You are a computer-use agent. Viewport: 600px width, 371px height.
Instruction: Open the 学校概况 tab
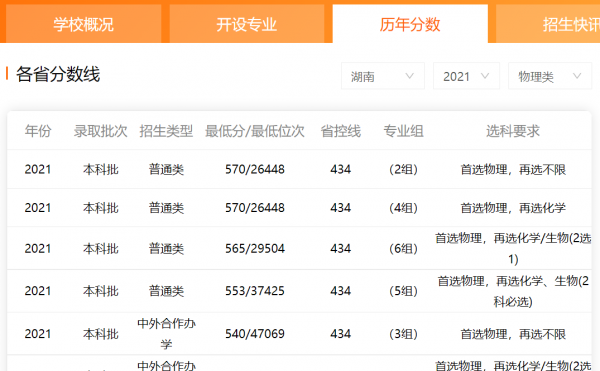[x=83, y=24]
